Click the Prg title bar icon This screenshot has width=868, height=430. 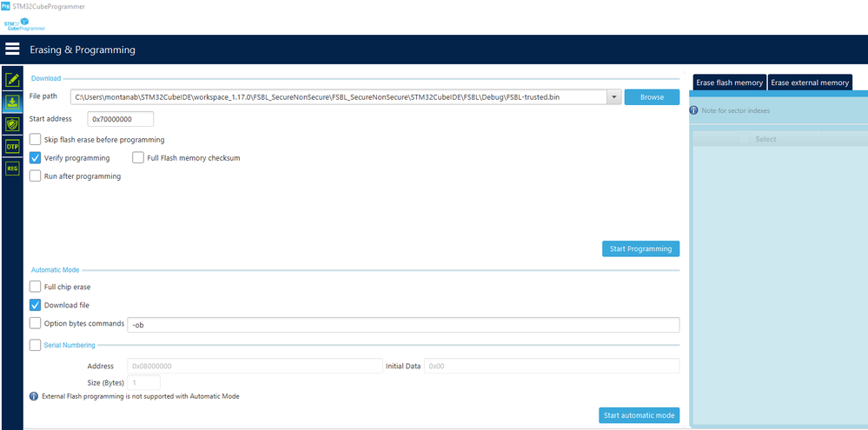[5, 7]
